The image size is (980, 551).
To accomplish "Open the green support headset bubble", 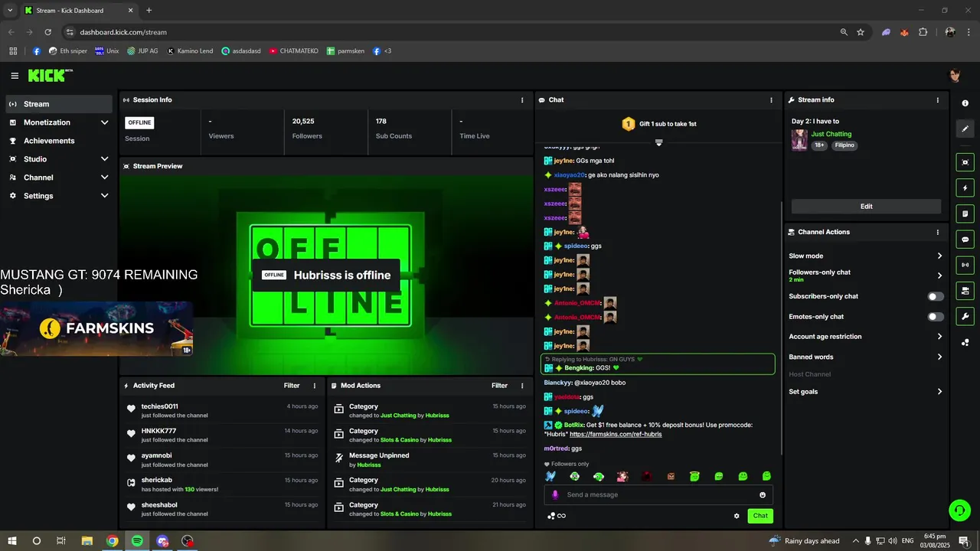I will click(x=959, y=510).
